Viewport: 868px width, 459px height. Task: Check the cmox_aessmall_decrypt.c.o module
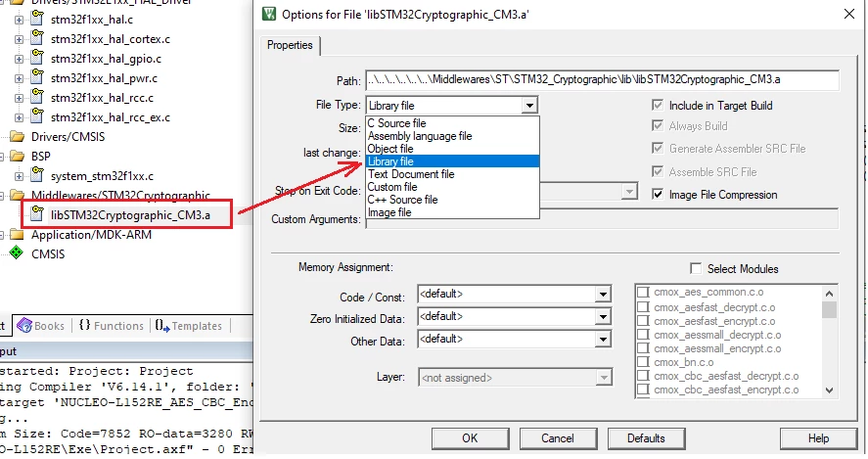coord(643,335)
